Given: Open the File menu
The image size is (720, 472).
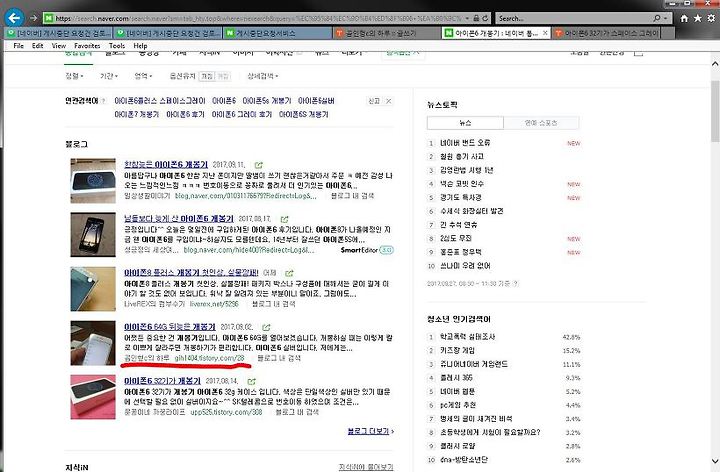Looking at the screenshot, I should point(18,46).
